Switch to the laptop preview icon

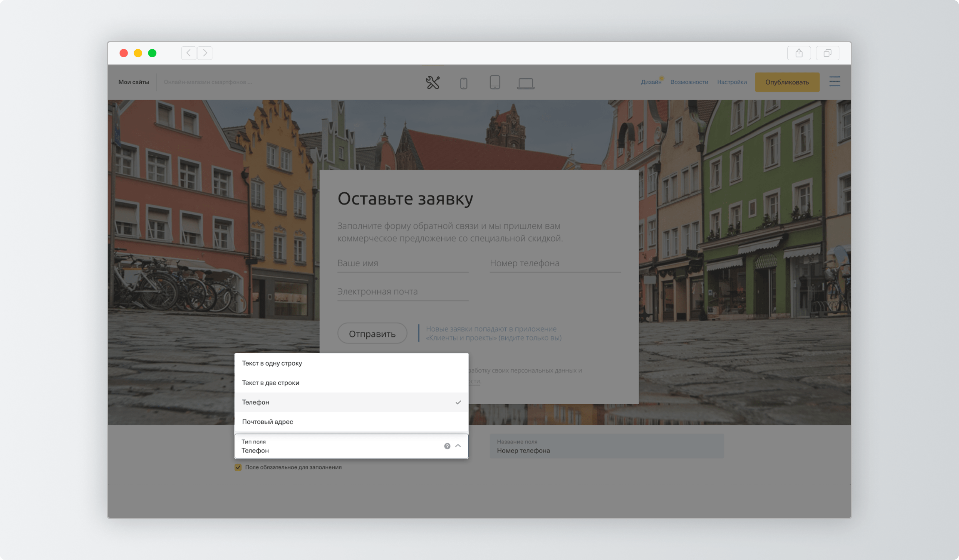coord(526,83)
